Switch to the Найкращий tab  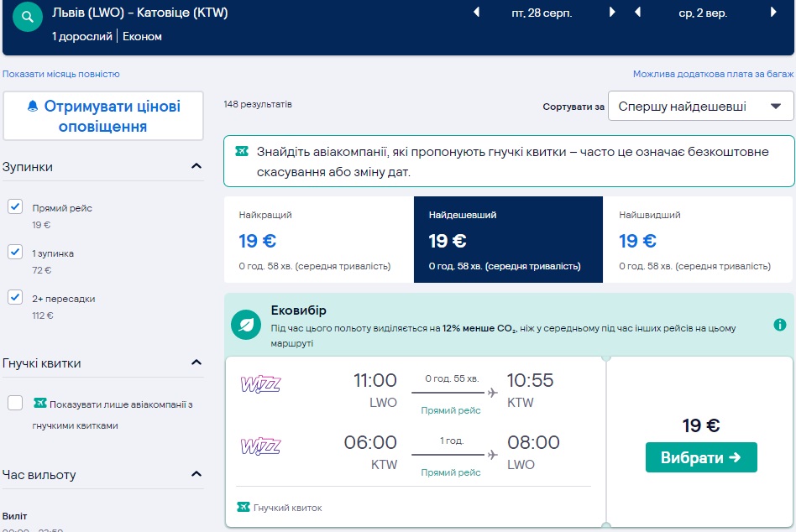click(x=318, y=240)
